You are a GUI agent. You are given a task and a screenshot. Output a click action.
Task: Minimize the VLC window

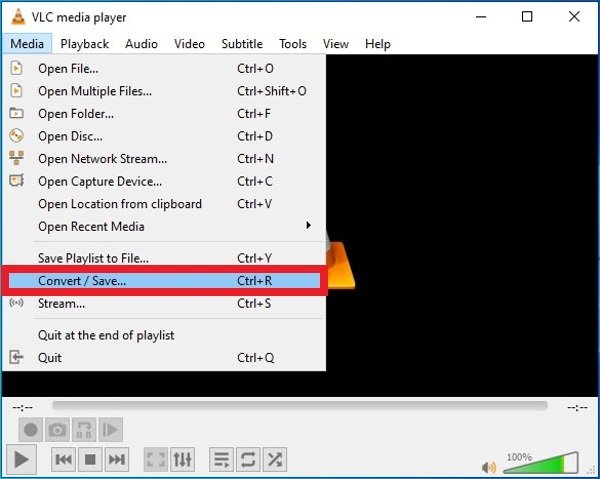[x=481, y=16]
